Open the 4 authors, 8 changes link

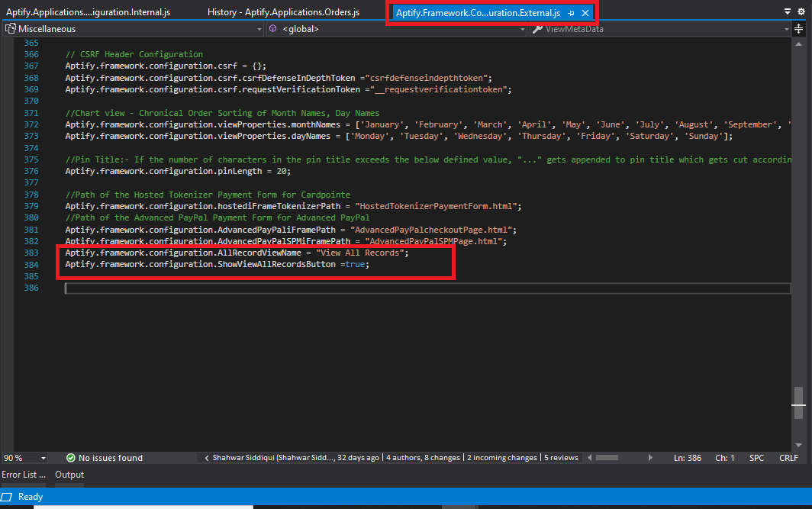[x=423, y=458]
